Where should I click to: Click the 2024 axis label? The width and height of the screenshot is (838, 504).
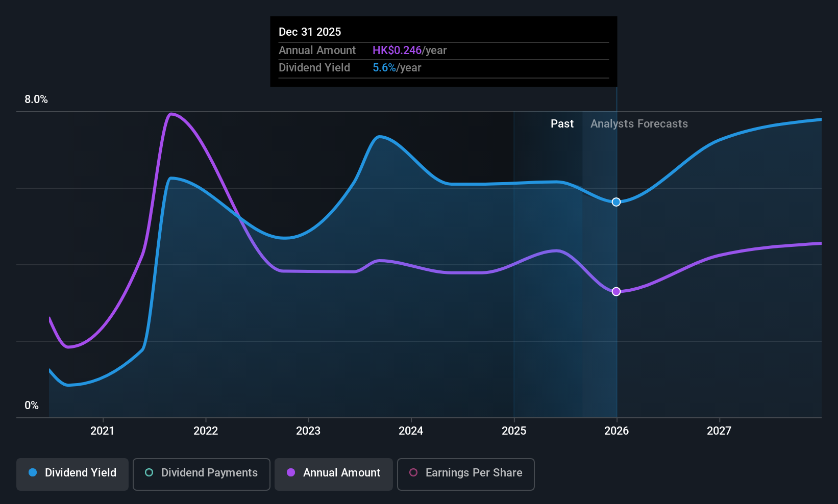click(x=411, y=431)
